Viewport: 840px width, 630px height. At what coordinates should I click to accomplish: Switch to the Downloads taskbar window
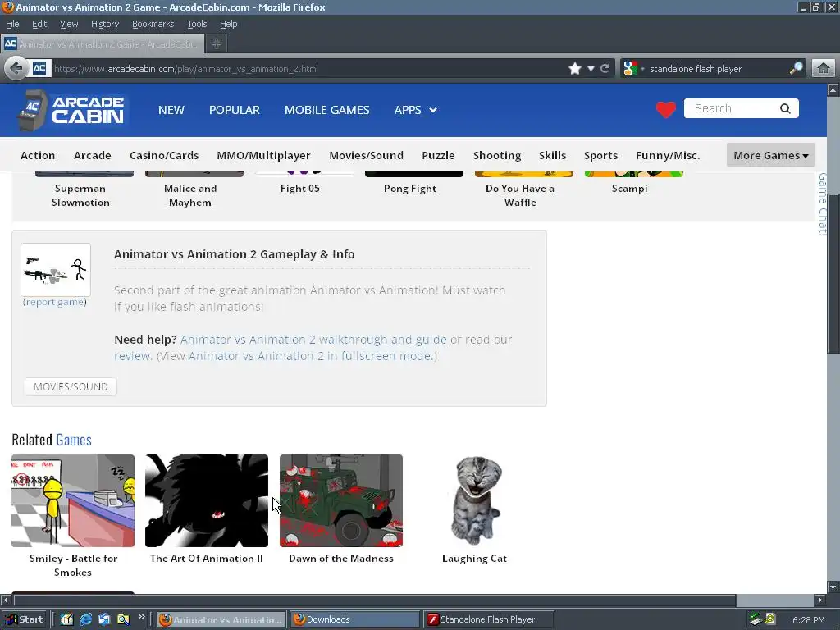pyautogui.click(x=354, y=620)
